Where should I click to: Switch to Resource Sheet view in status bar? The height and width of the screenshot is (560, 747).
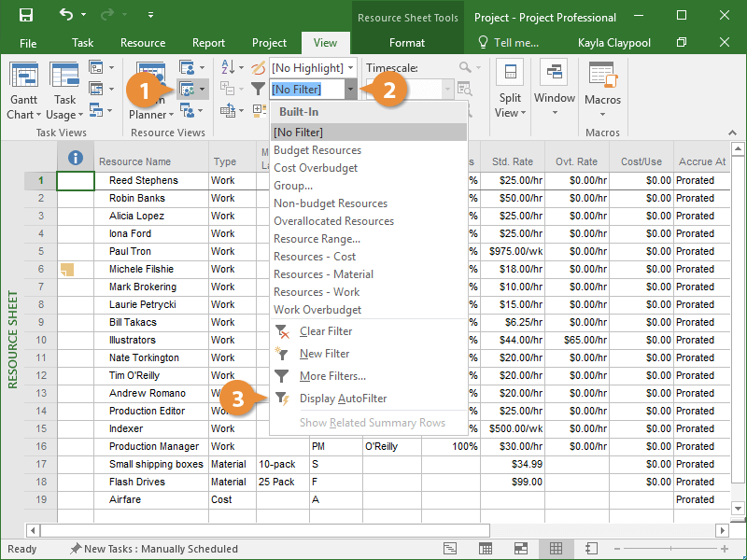(556, 549)
